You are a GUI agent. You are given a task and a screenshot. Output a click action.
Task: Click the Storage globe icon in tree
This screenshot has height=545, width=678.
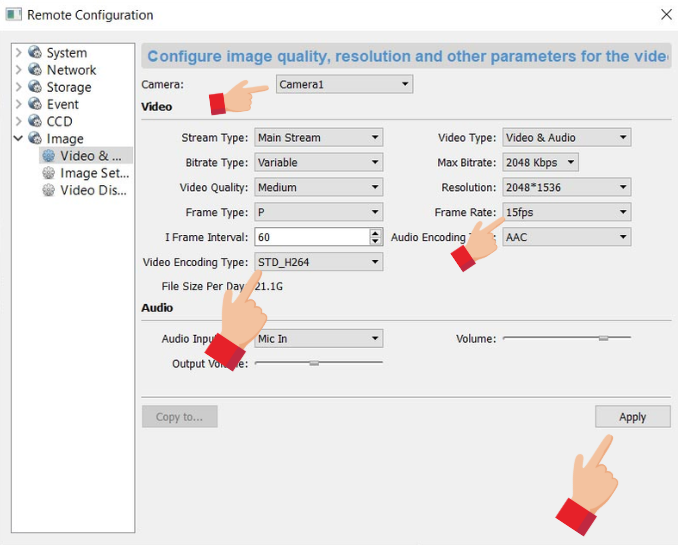tap(35, 87)
